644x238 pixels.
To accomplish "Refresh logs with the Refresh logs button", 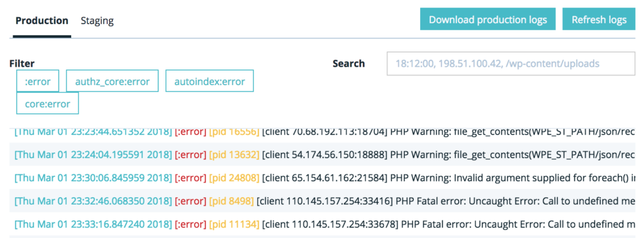I will (x=599, y=20).
